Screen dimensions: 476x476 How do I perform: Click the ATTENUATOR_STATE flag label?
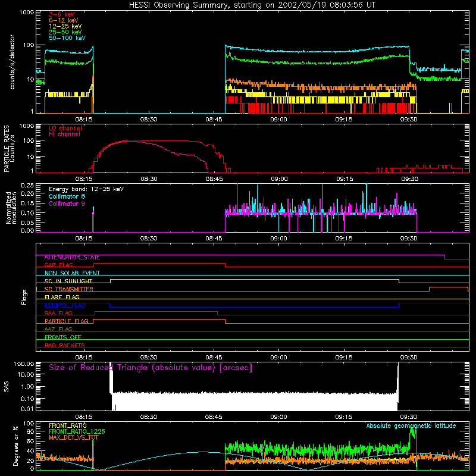pos(72,258)
